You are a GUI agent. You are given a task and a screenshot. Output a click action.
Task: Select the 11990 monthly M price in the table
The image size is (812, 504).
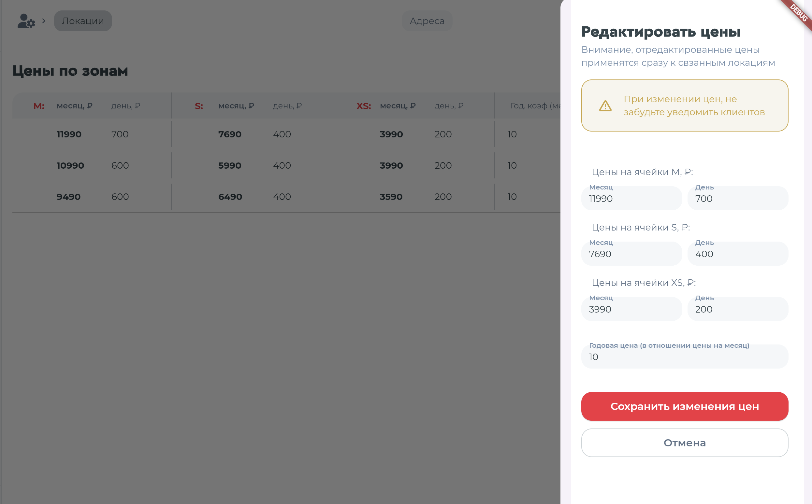click(x=69, y=134)
